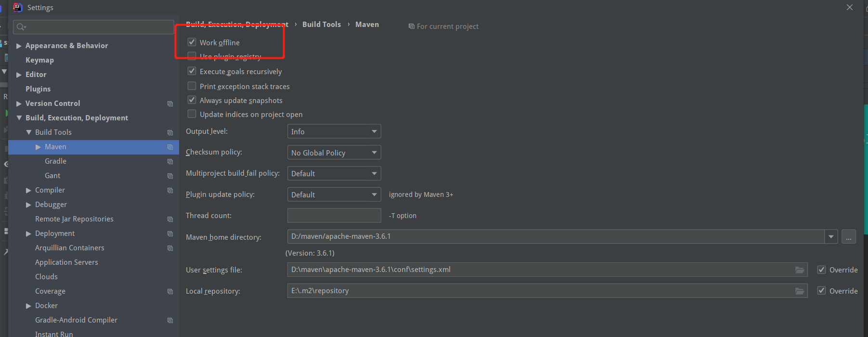Click the Thread count input field
Screen dimensions: 868x337
334,215
